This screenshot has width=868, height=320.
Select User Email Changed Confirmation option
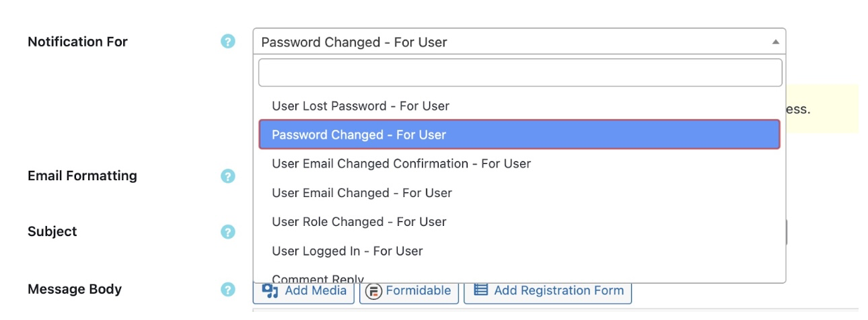(401, 164)
